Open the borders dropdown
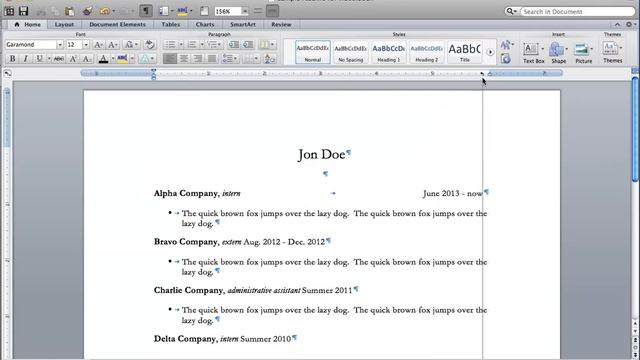Viewport: 640px width, 360px height. 251,59
